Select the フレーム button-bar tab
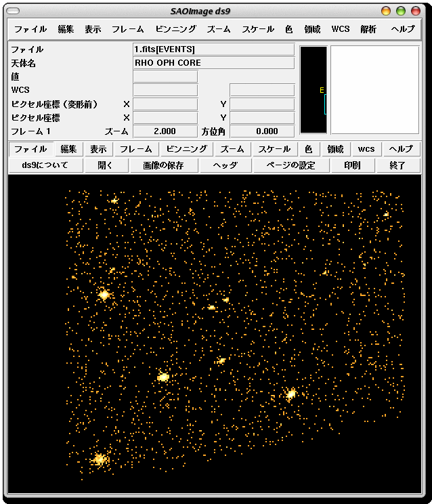Viewport: 432px width, 504px height. [x=136, y=149]
